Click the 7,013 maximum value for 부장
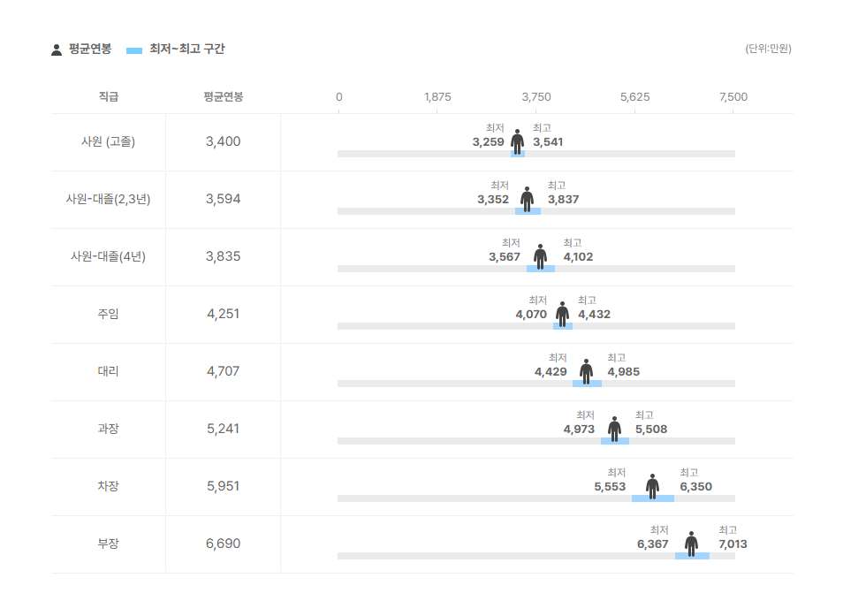 (733, 544)
